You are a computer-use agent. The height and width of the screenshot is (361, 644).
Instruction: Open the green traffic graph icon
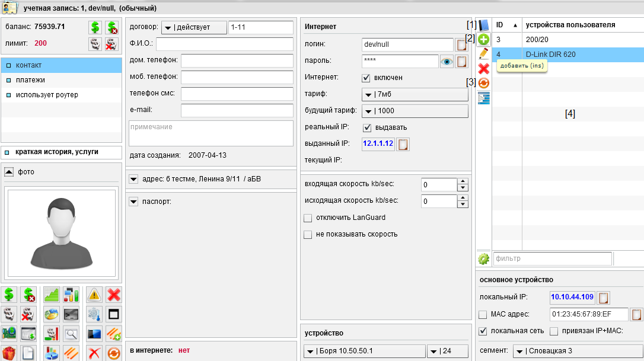pyautogui.click(x=52, y=294)
